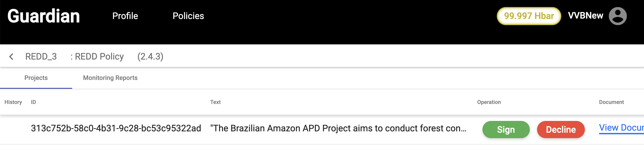Click the VVBNew username label
Screen dimensions: 644x154
point(585,16)
